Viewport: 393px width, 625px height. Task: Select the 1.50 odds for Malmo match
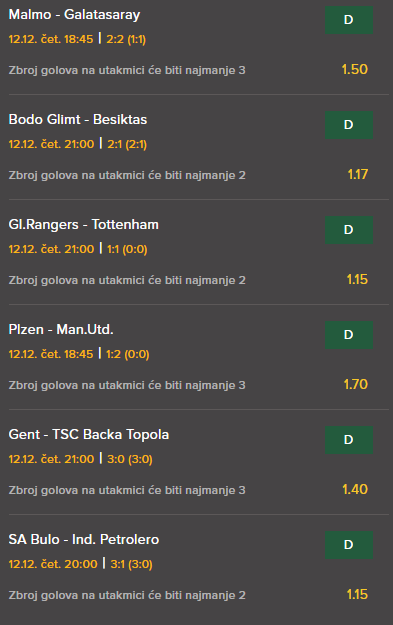[x=355, y=69]
